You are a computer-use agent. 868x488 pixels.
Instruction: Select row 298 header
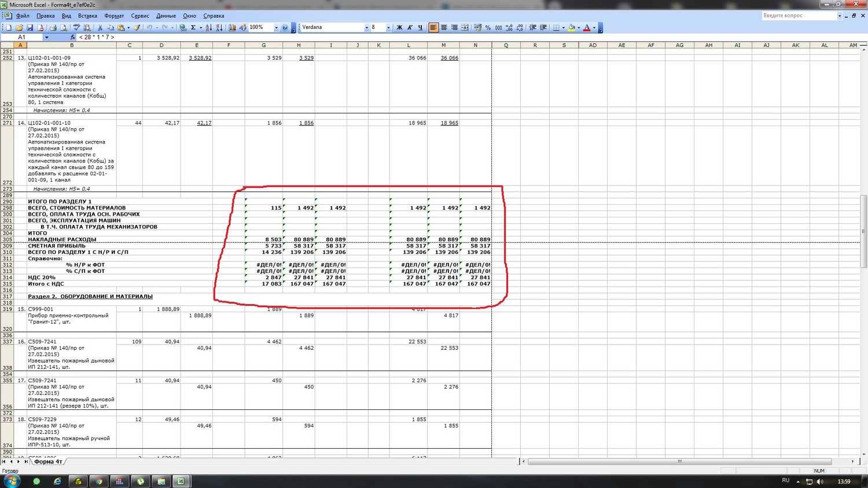tap(7, 208)
